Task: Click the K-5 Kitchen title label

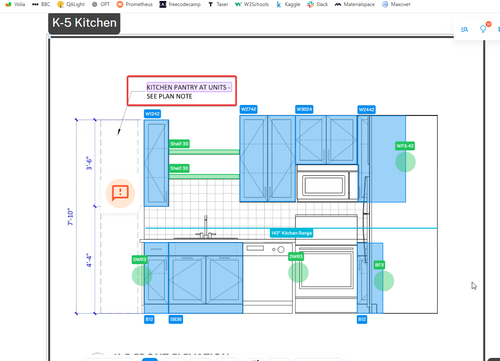Action: pos(84,23)
